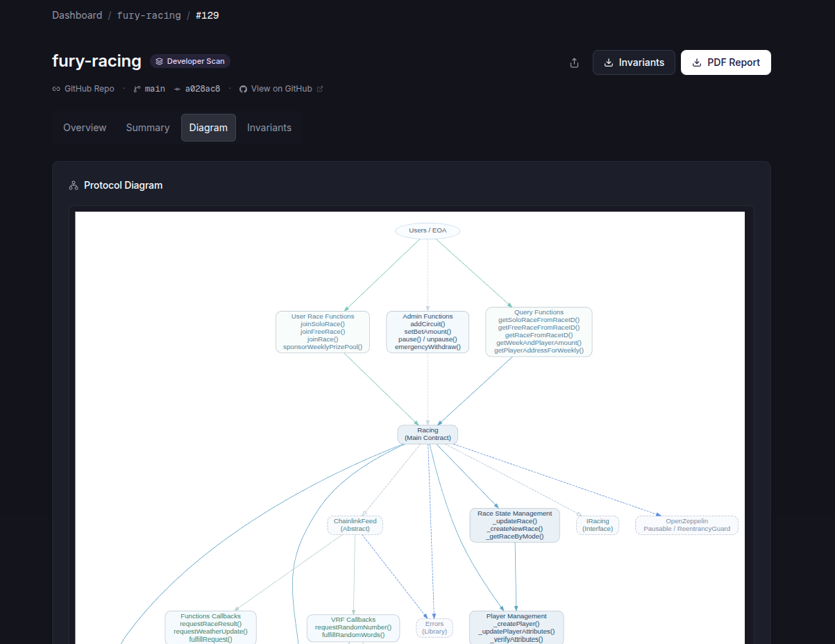Viewport: 835px width, 644px height.
Task: Download the Invariants file
Action: coord(634,62)
